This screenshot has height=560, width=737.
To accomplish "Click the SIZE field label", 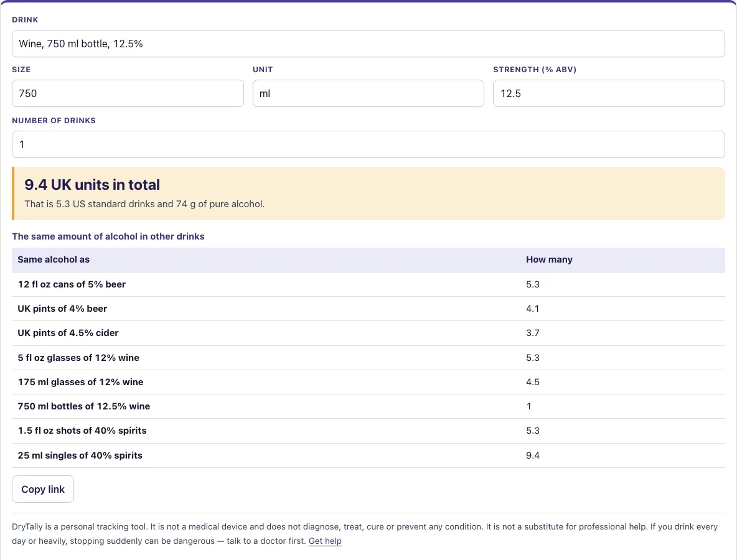I will click(x=21, y=70).
